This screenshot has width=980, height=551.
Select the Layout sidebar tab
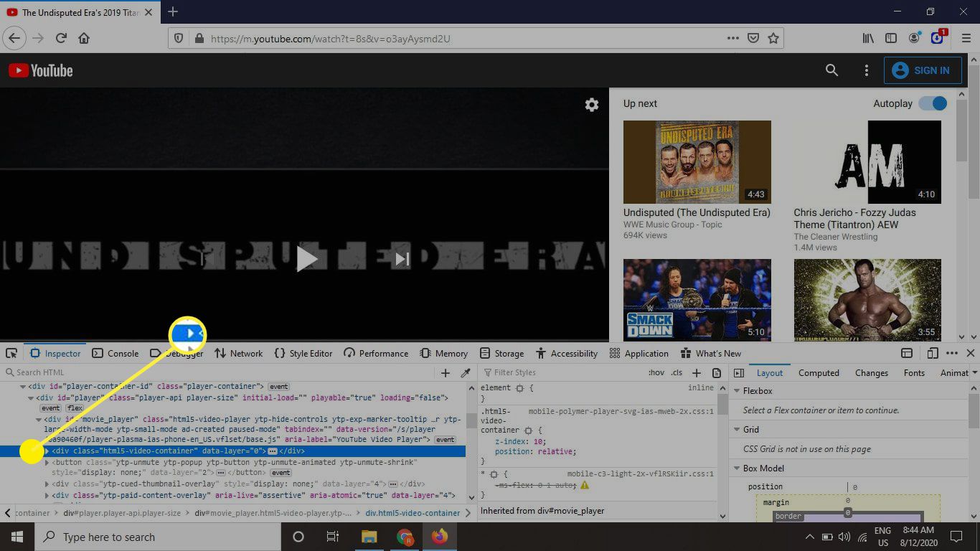tap(770, 373)
